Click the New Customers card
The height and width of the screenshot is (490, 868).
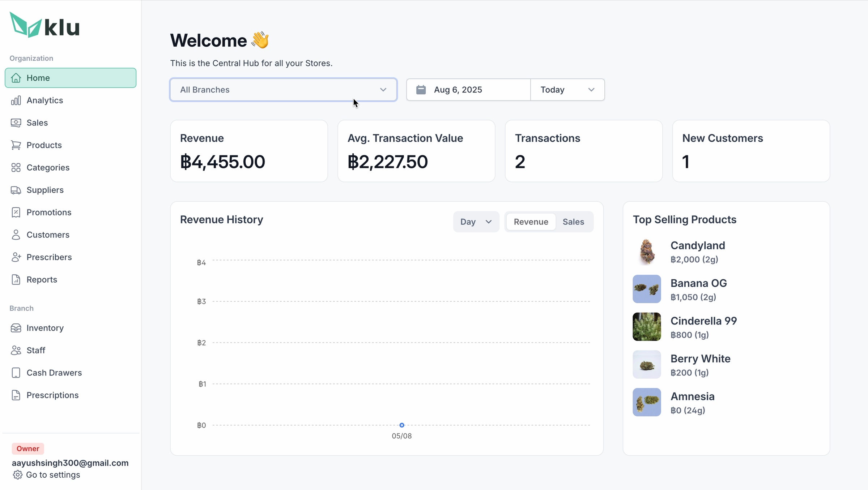pyautogui.click(x=751, y=151)
